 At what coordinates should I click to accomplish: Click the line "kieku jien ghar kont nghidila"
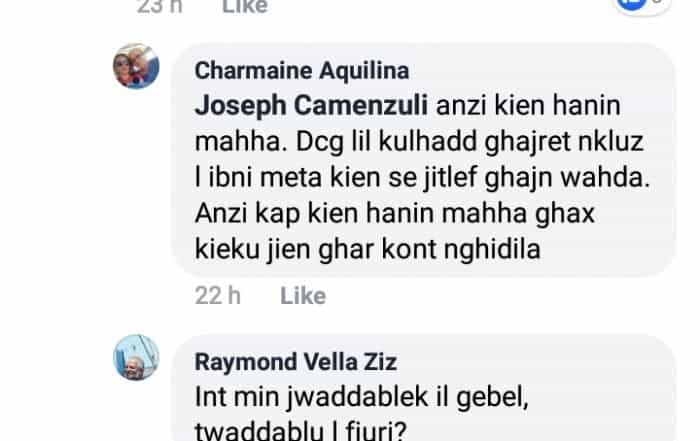click(x=368, y=249)
